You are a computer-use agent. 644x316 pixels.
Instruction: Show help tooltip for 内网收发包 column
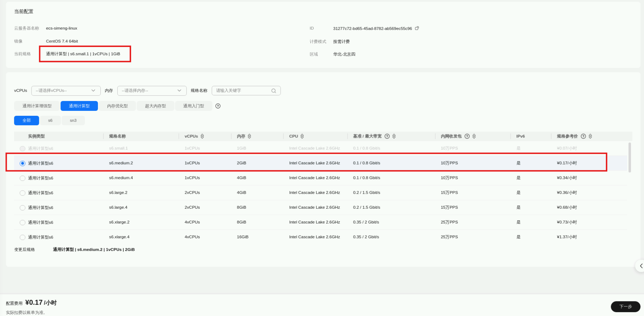[467, 136]
